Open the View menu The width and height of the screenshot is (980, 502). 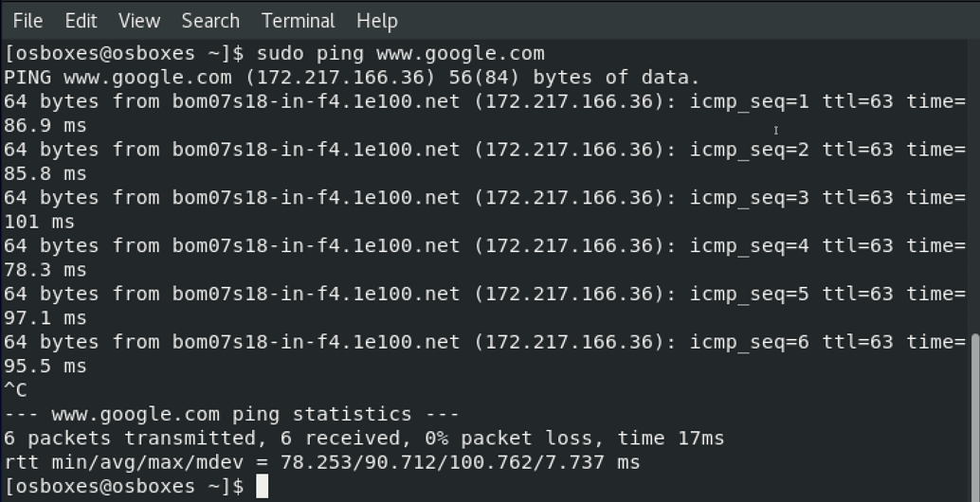(139, 20)
